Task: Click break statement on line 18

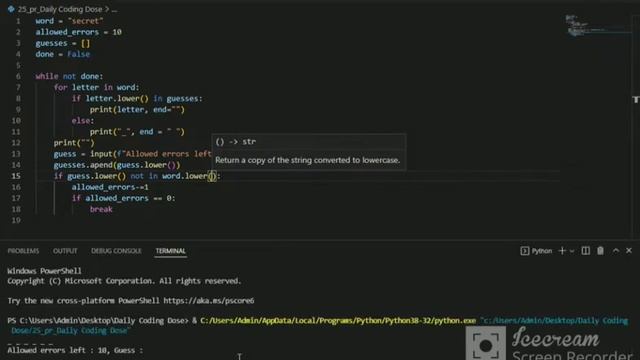Action: 101,209
